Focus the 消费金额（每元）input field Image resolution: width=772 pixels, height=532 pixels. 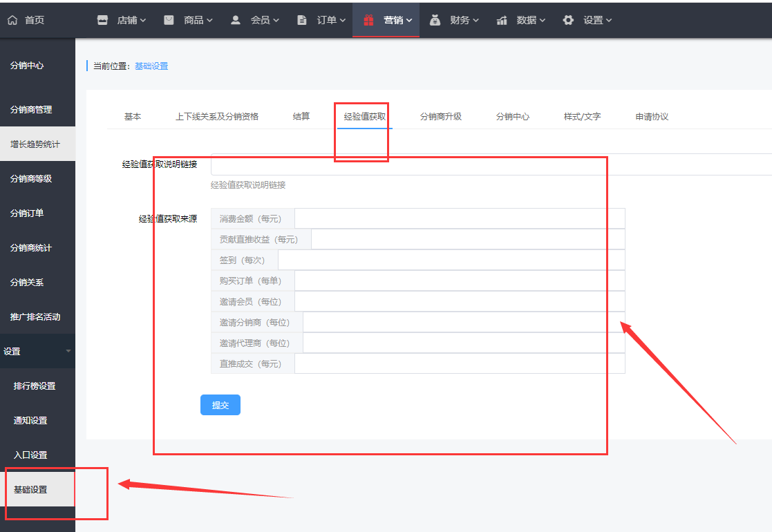click(x=460, y=218)
